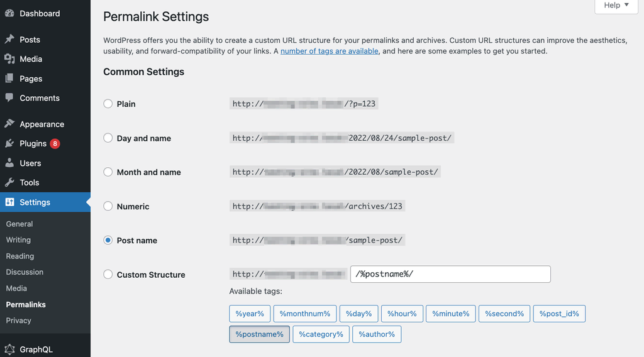
Task: Click the Custom Structure base URL code
Action: 288,274
